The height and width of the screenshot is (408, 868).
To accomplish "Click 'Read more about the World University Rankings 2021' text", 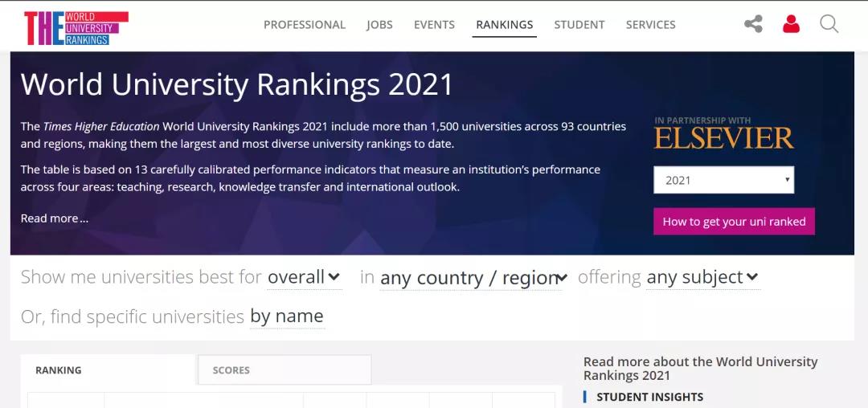I will pos(700,369).
